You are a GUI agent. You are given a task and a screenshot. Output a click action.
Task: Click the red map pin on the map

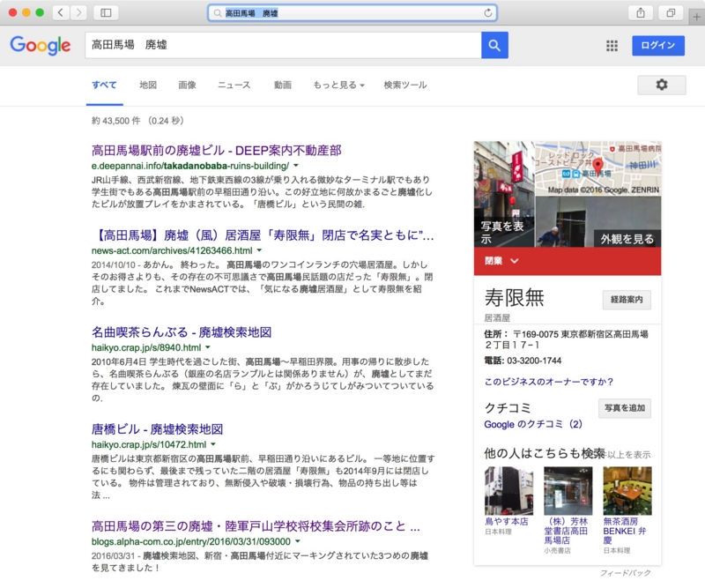click(x=597, y=165)
